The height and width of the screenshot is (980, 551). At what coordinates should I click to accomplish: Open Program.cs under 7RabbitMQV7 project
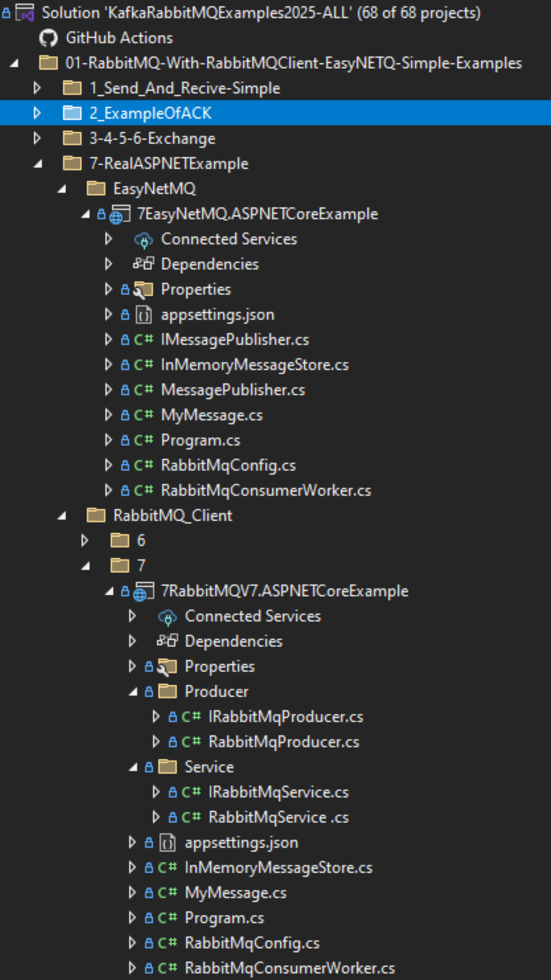(x=224, y=918)
